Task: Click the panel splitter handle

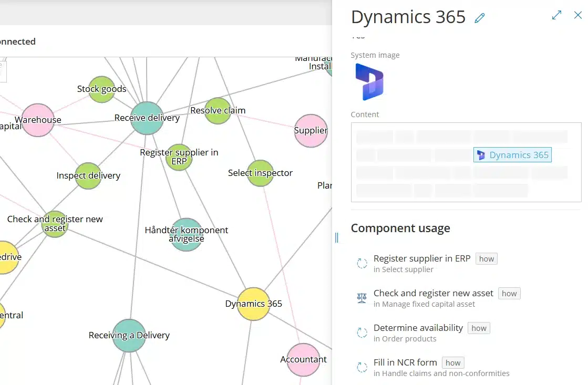Action: tap(336, 237)
